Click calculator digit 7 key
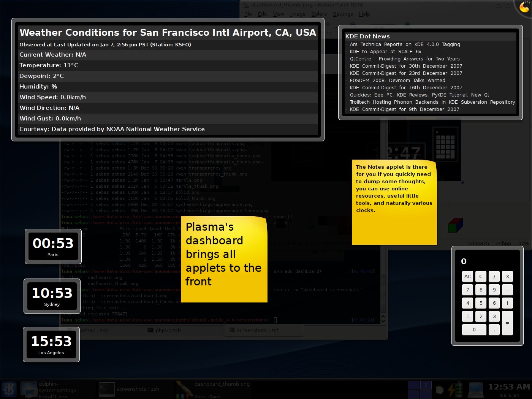The height and width of the screenshot is (399, 532). point(468,290)
